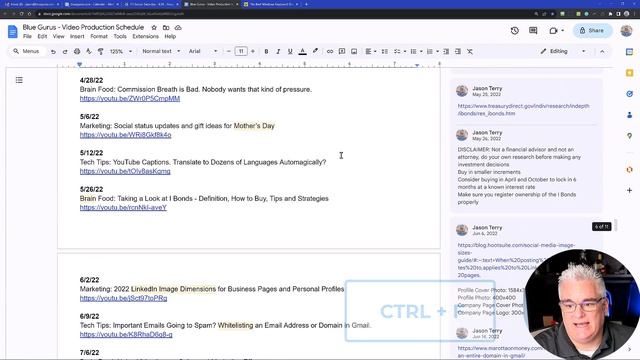The width and height of the screenshot is (640, 360).
Task: Click the Google account avatar
Action: point(626,31)
